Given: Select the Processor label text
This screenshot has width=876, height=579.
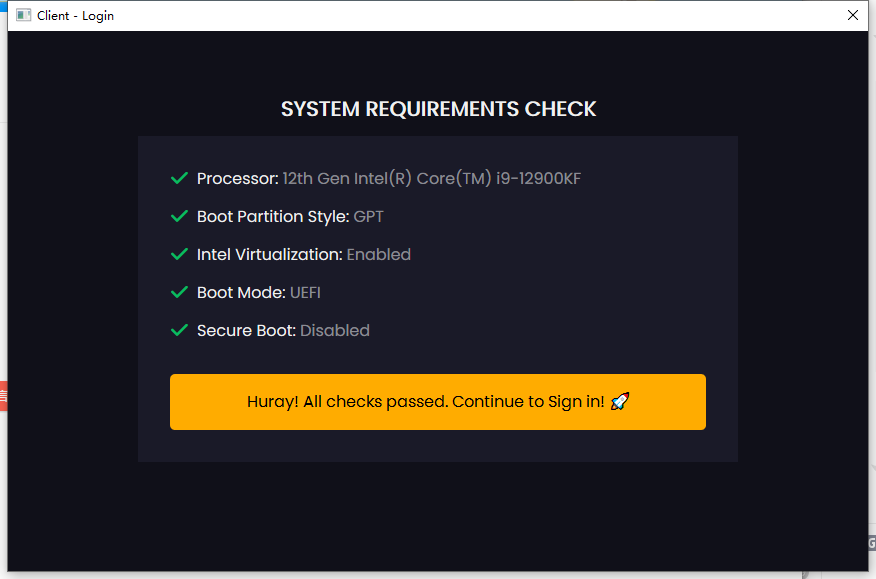Looking at the screenshot, I should pos(237,179).
